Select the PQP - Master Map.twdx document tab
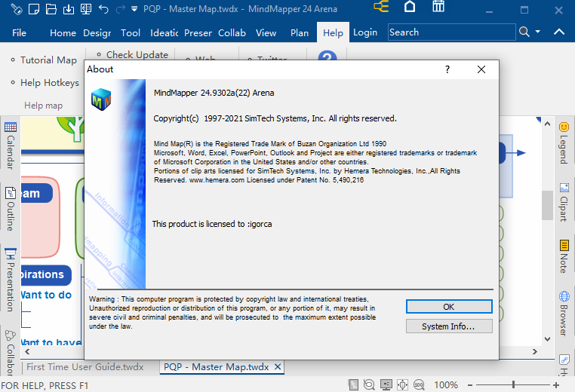This screenshot has height=392, width=575. click(x=217, y=366)
